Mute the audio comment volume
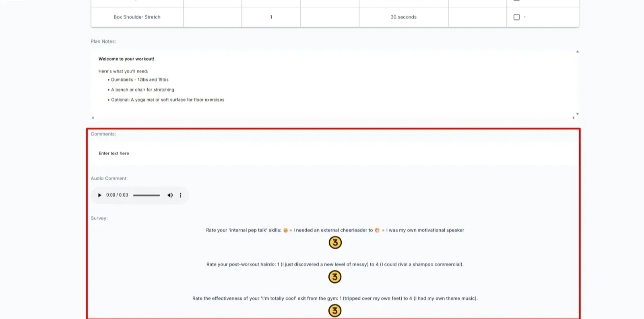 (x=170, y=195)
